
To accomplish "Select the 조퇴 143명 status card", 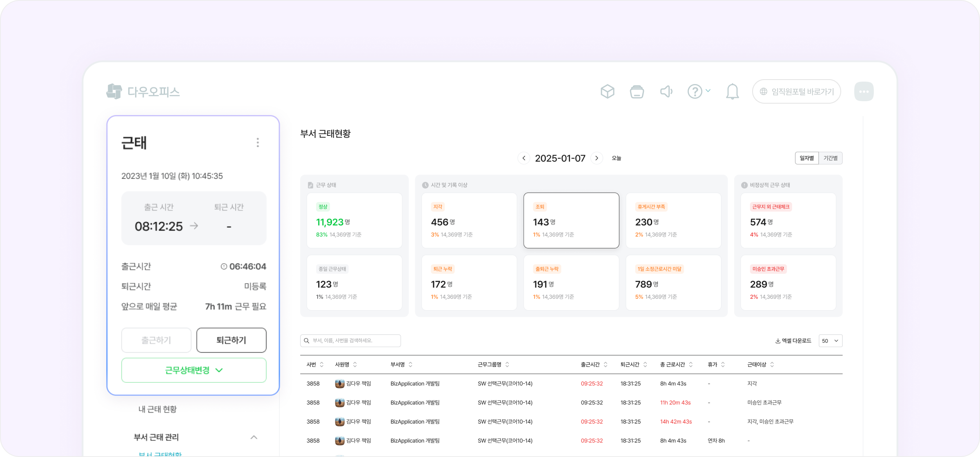I will click(x=571, y=220).
